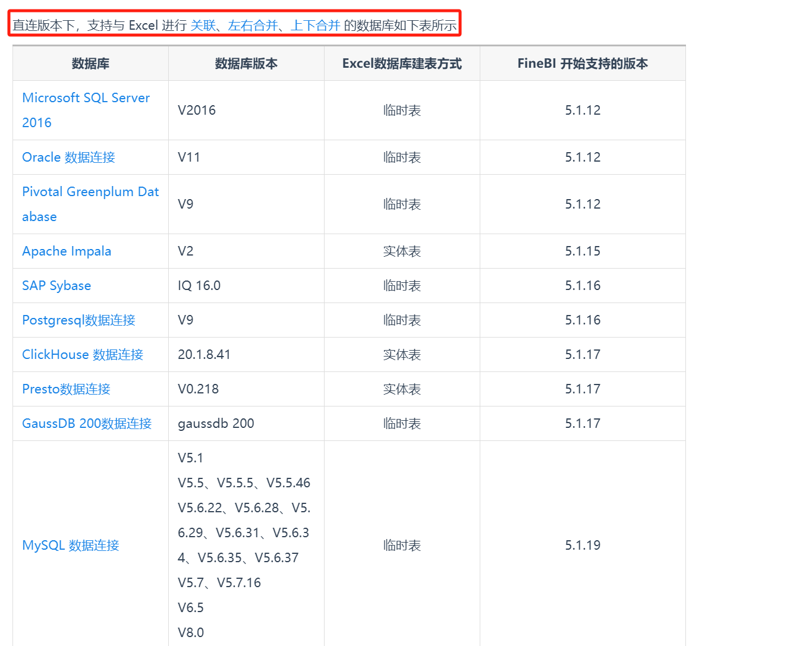Select the V5.7、V5.7.16 line
Screen dimensions: 812x646
click(219, 582)
